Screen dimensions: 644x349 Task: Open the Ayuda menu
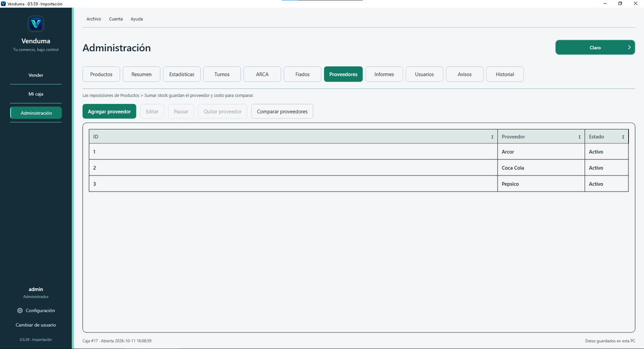pyautogui.click(x=137, y=19)
